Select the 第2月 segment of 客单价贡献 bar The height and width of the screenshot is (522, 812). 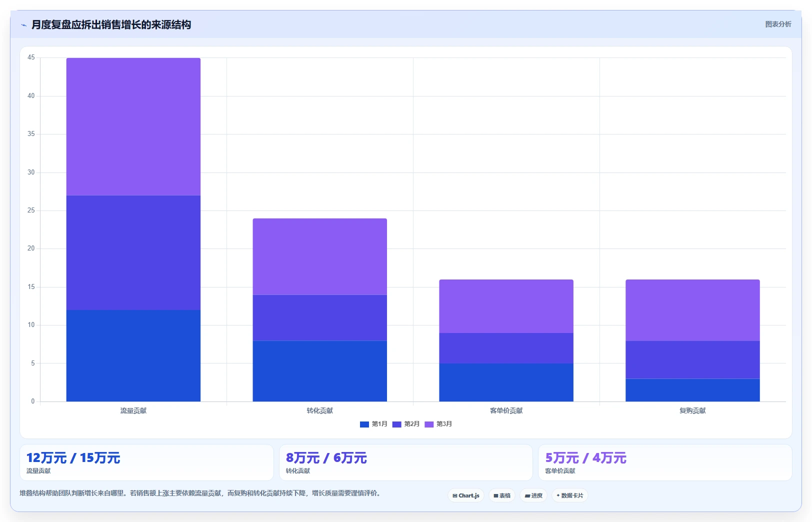[506, 348]
